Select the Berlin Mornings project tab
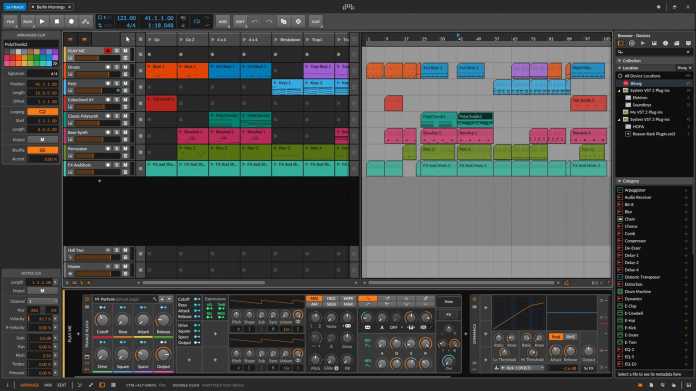This screenshot has width=696, height=391. [51, 7]
